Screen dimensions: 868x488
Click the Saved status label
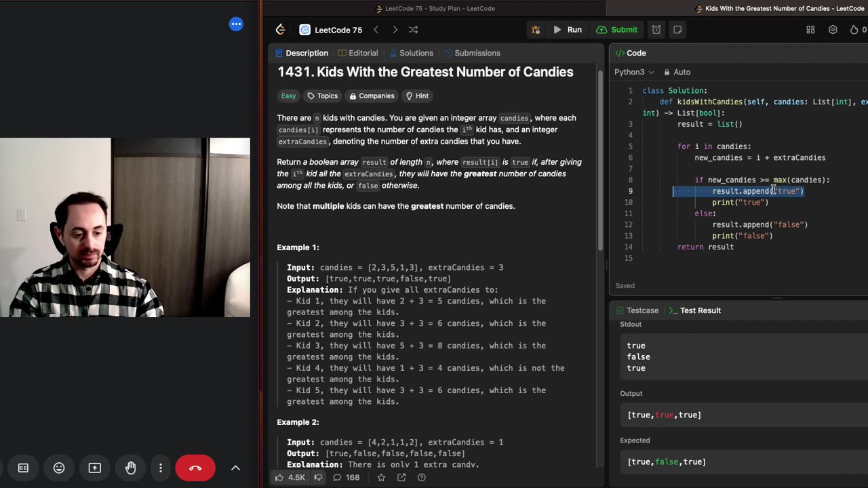(625, 286)
